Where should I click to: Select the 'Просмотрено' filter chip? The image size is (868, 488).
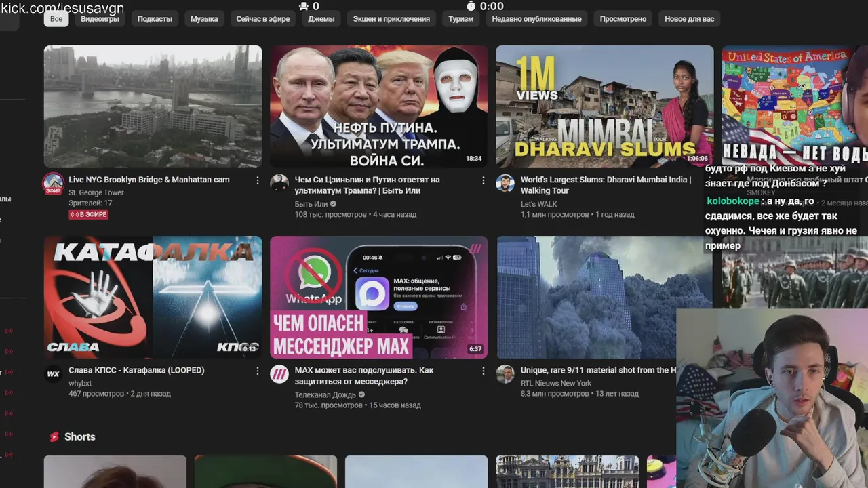coord(623,19)
